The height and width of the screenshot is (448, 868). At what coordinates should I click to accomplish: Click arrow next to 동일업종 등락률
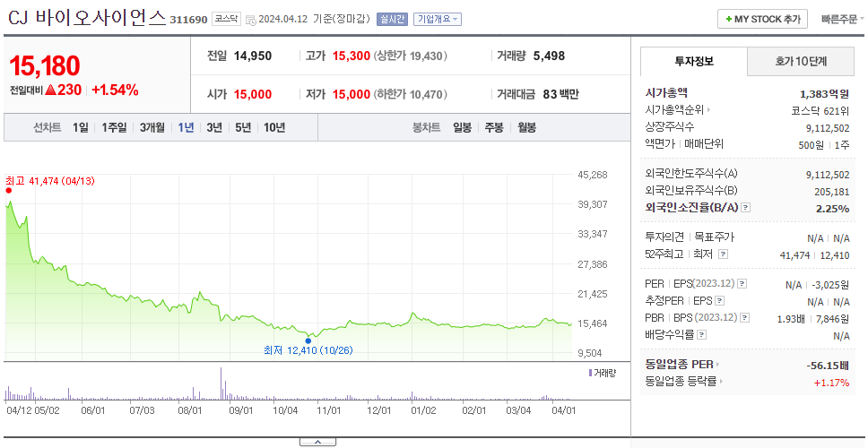722,381
